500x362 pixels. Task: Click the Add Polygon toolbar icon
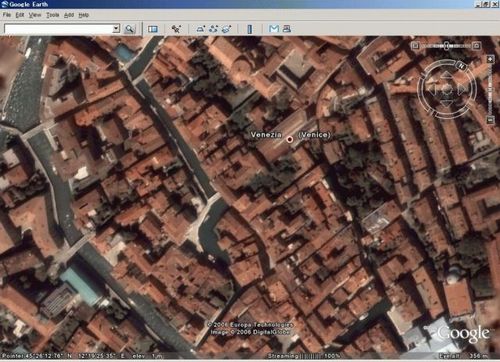[x=200, y=29]
